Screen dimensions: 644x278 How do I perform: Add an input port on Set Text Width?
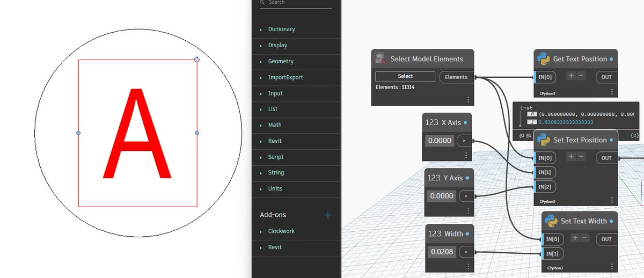pyautogui.click(x=575, y=238)
